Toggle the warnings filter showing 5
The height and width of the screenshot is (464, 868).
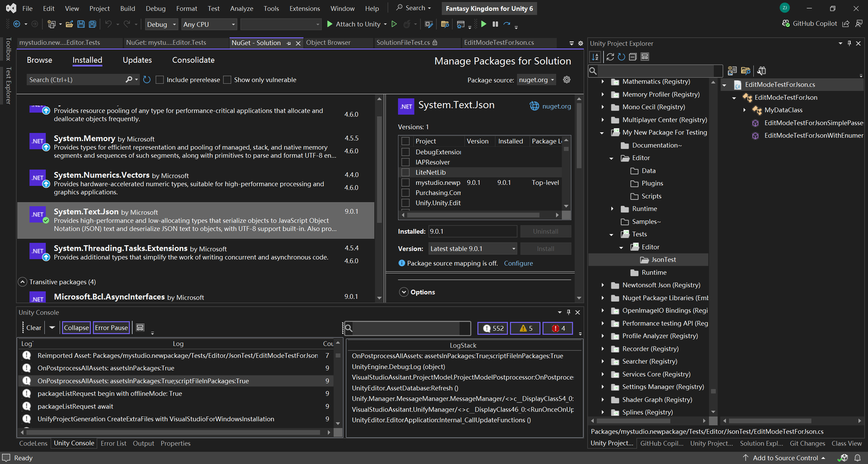(526, 328)
